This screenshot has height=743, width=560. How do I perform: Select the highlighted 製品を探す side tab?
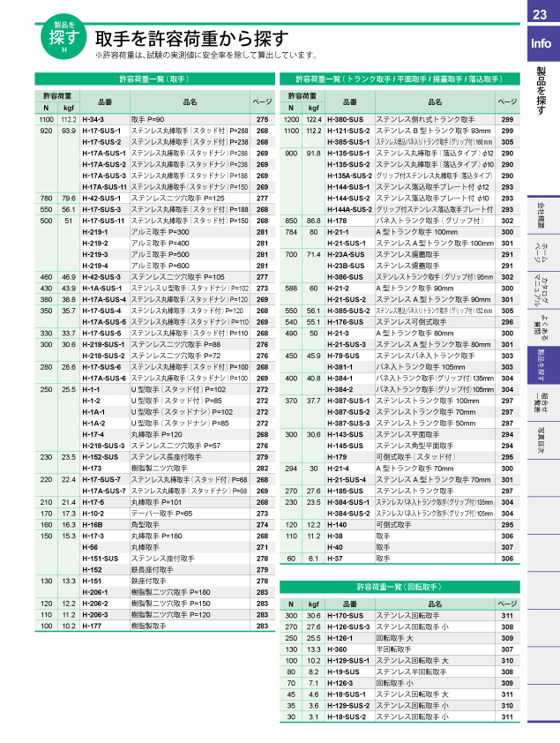tap(542, 365)
